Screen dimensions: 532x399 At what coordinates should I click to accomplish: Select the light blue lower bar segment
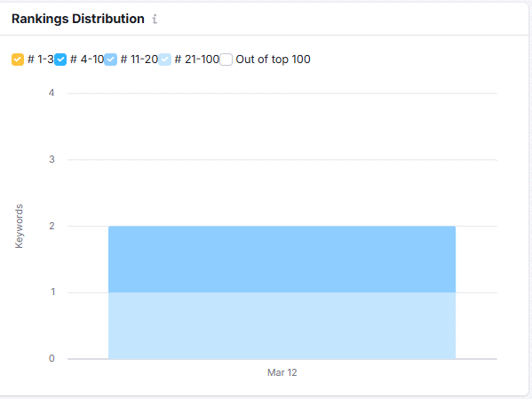(x=282, y=325)
